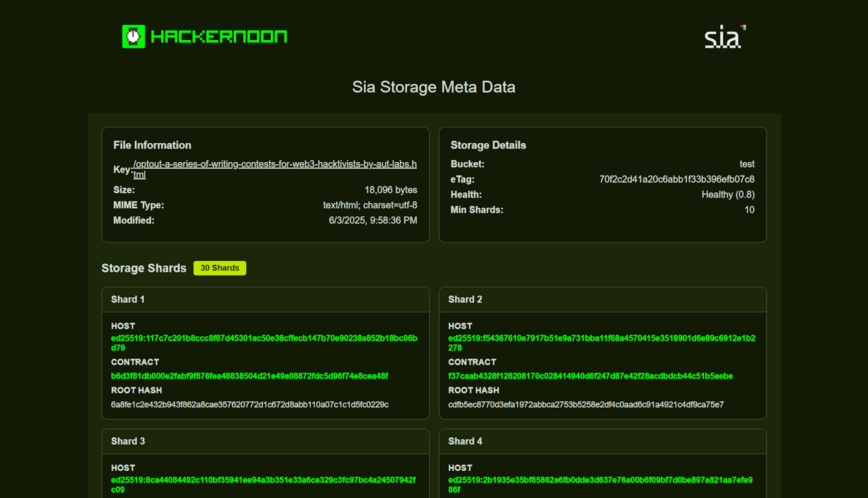Click the ROOT HASH label in Shard 2
This screenshot has height=498, width=868.
[473, 390]
